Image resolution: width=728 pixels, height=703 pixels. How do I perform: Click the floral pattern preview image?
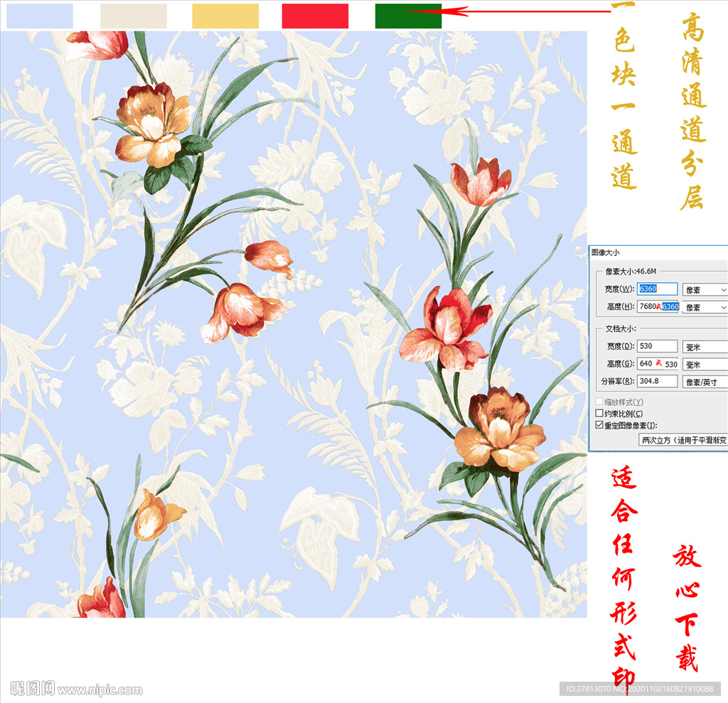click(294, 324)
